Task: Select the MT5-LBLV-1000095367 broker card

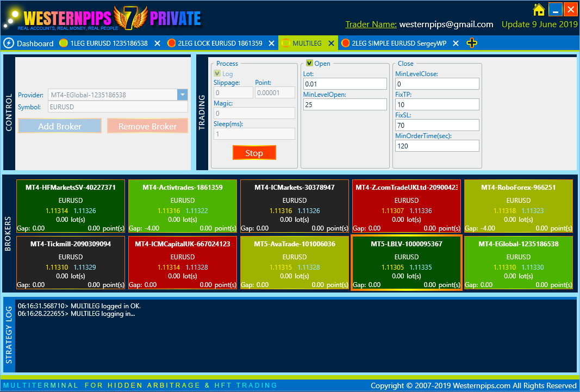Action: [407, 263]
